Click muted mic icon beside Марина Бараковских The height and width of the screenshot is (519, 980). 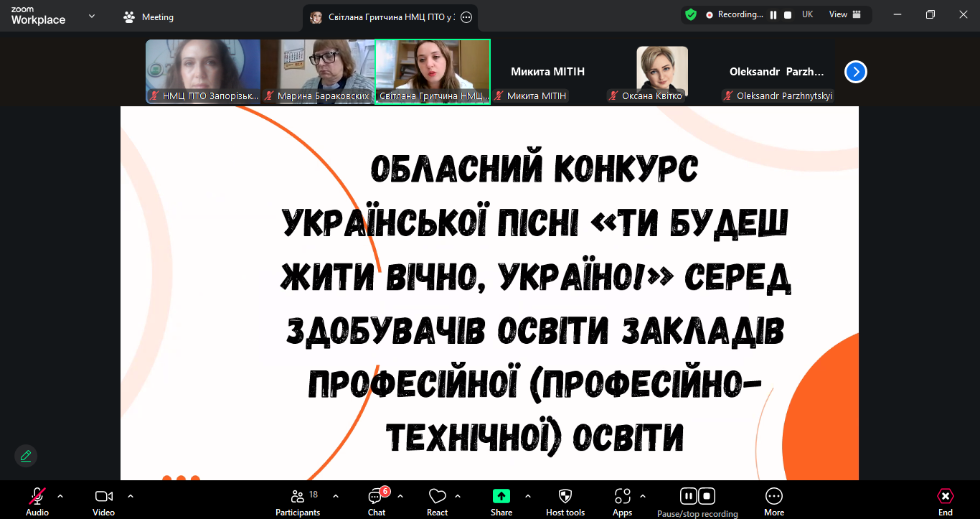tap(269, 95)
